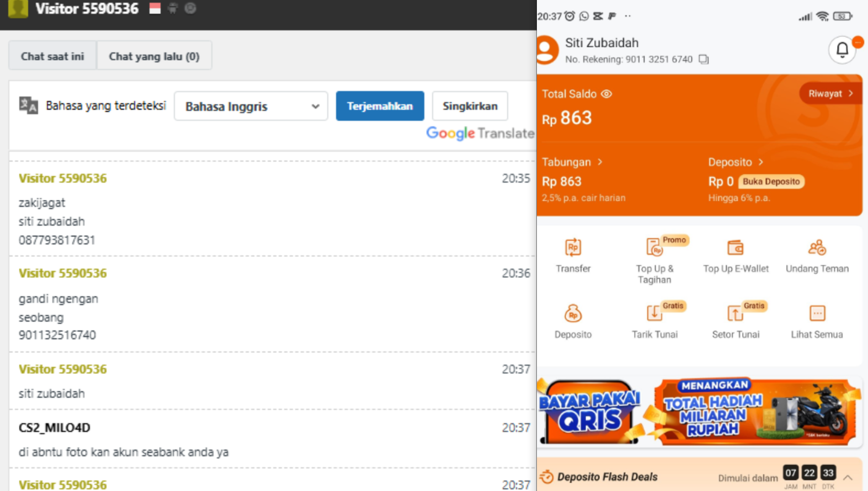The image size is (868, 491).
Task: Tap the WhatsApp status bar icon
Action: click(x=584, y=16)
